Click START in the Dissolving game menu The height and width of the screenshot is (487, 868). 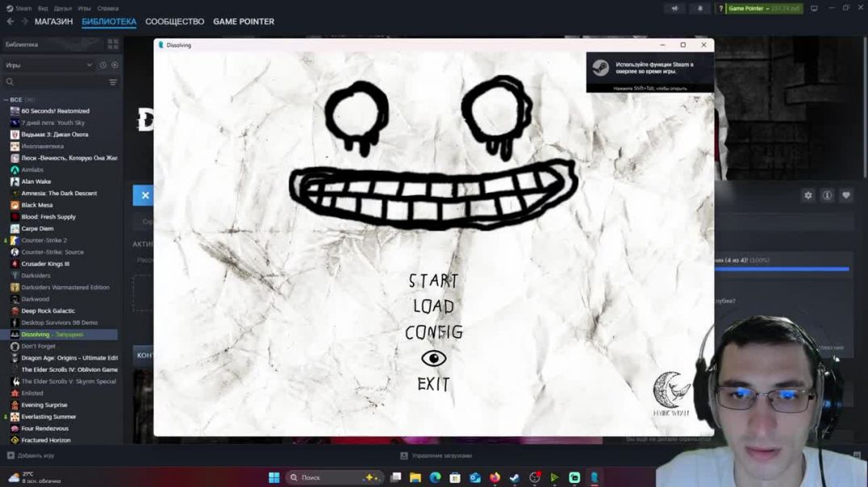point(433,281)
